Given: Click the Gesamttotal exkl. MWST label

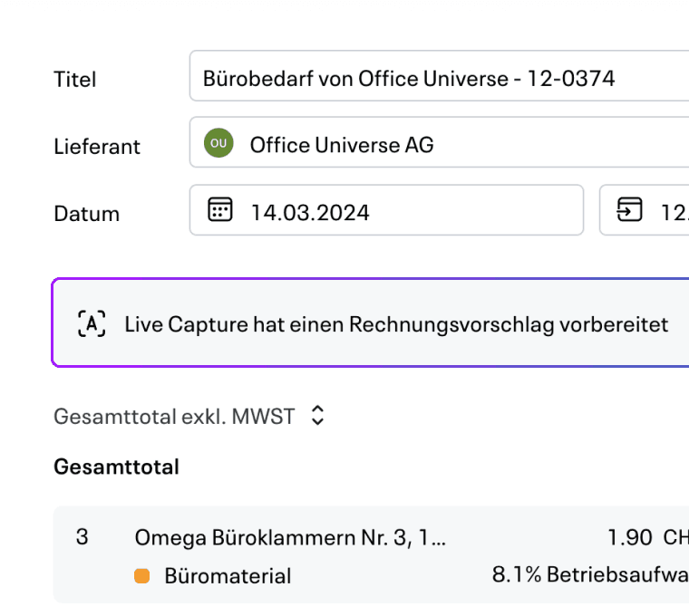Looking at the screenshot, I should [x=174, y=416].
